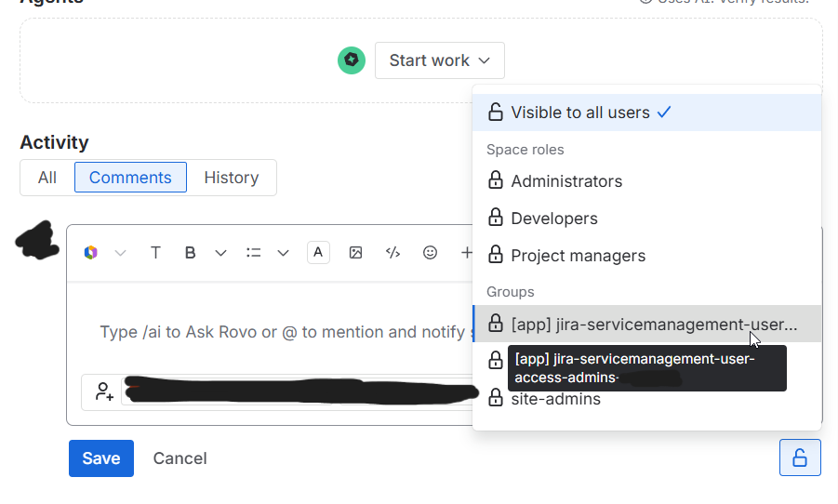Restrict comment to Administrators role

[646, 181]
